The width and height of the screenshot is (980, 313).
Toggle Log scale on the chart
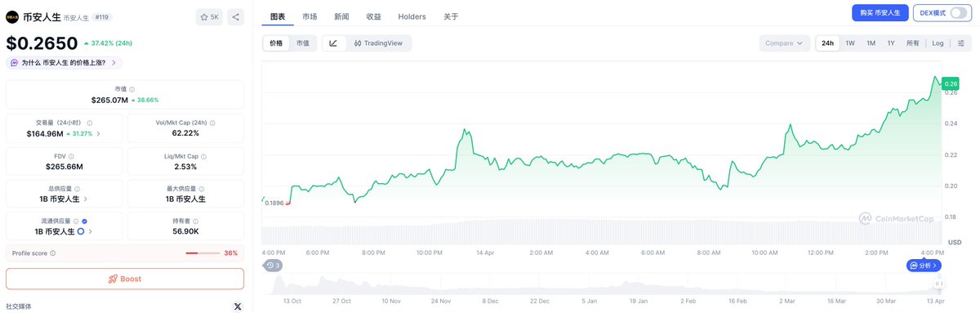pos(938,43)
